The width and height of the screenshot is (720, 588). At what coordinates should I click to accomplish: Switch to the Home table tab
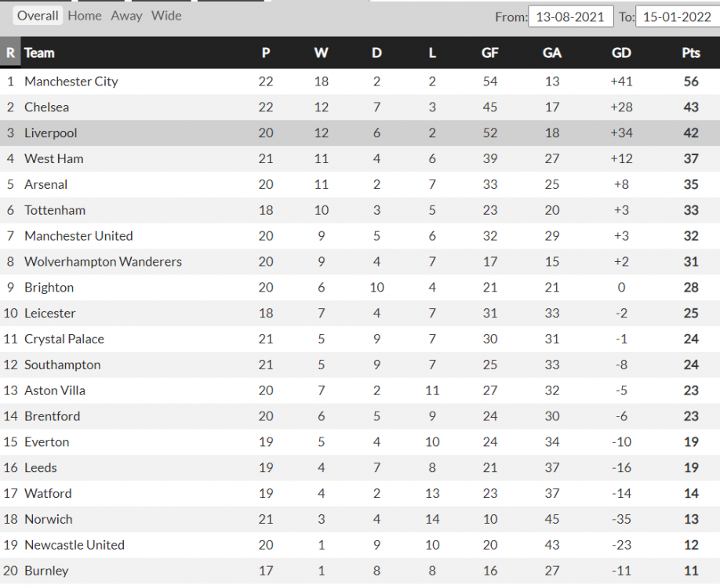point(85,16)
